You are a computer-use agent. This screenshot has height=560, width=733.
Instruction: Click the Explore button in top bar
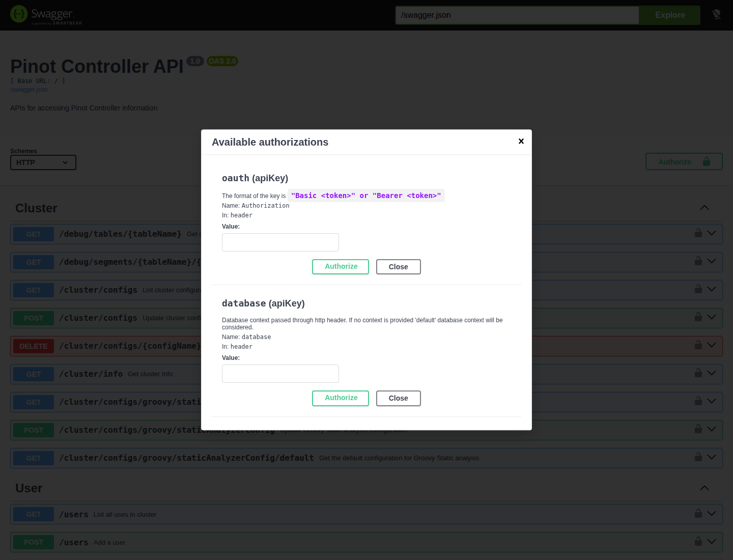pos(670,15)
